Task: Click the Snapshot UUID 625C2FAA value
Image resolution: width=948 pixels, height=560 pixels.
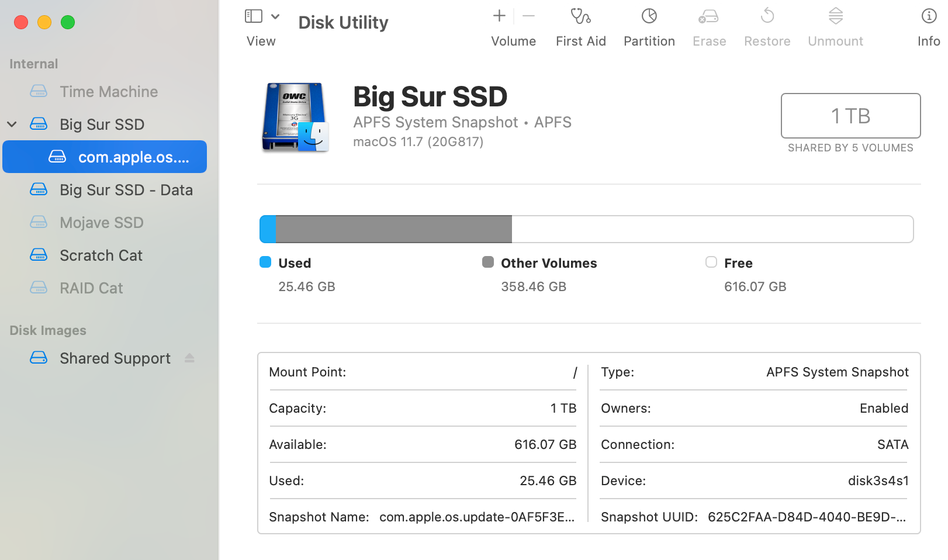Action: coord(807,517)
